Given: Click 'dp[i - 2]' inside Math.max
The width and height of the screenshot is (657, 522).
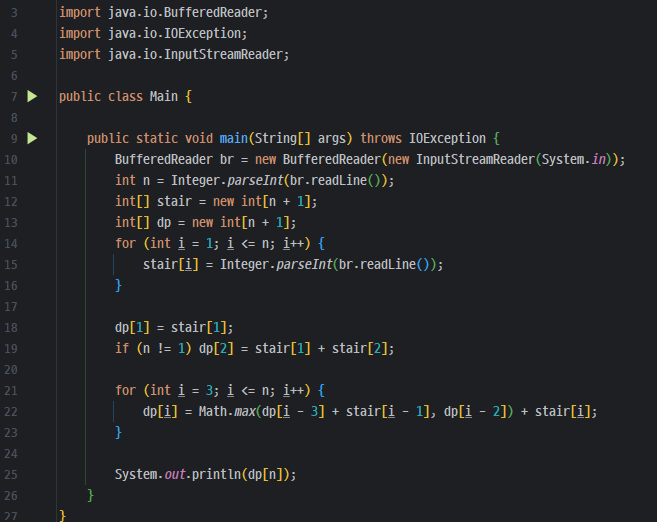Looking at the screenshot, I should click(475, 411).
